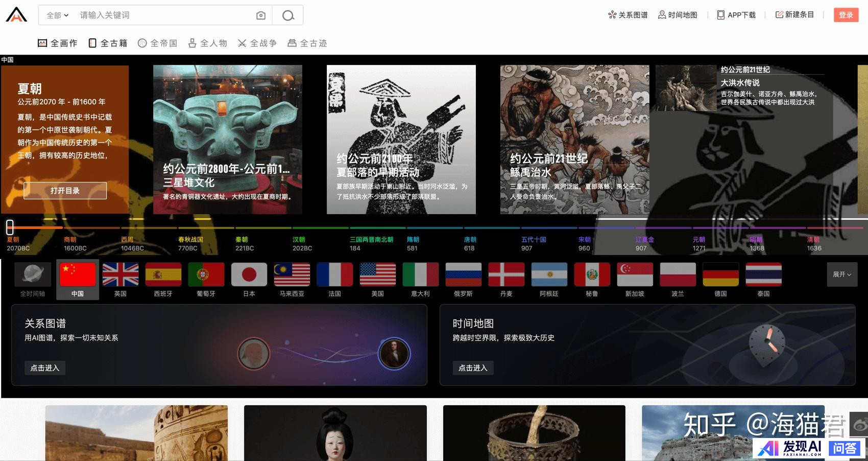
Task: Open the 全画作 category tab
Action: pos(58,43)
